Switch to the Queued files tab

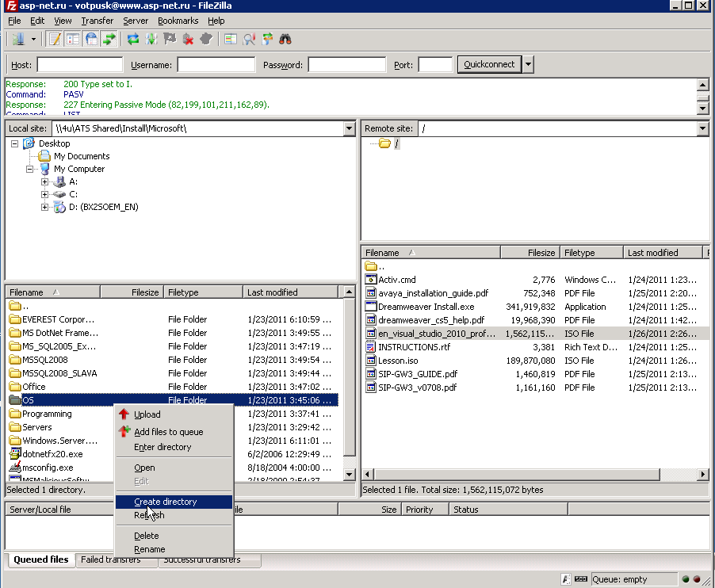41,559
